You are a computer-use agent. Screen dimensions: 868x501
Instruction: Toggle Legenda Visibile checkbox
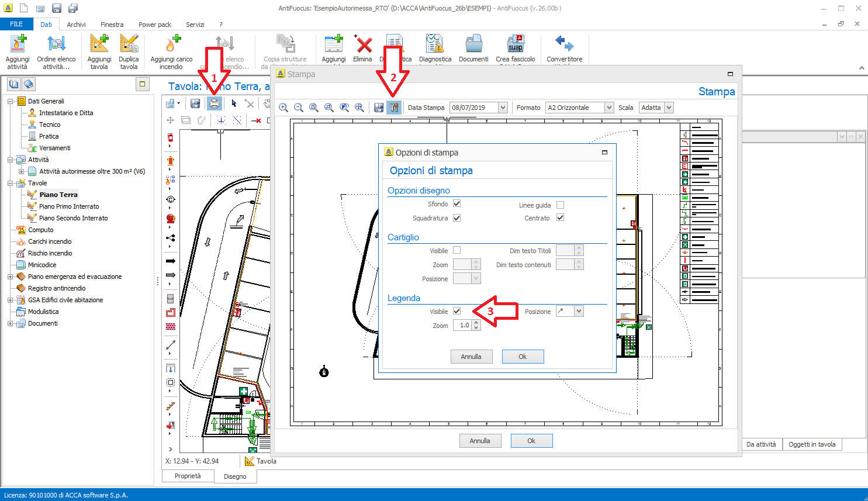457,311
